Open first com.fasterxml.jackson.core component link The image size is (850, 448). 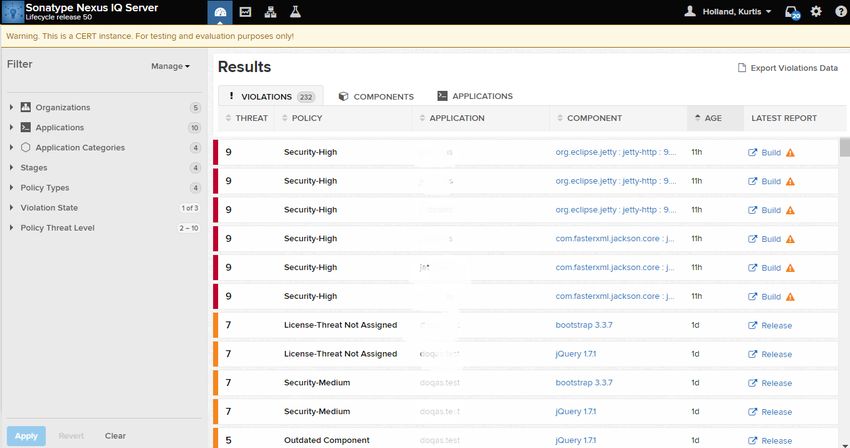[x=615, y=239]
